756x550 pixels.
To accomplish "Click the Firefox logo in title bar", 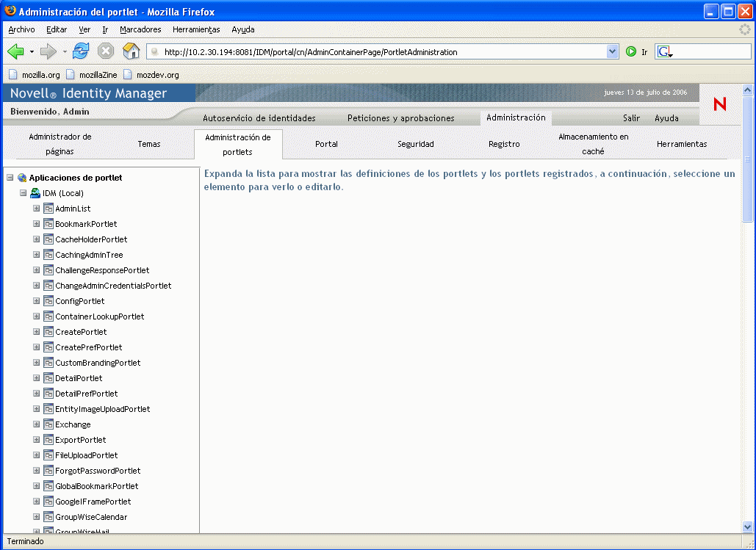I will click(x=10, y=11).
